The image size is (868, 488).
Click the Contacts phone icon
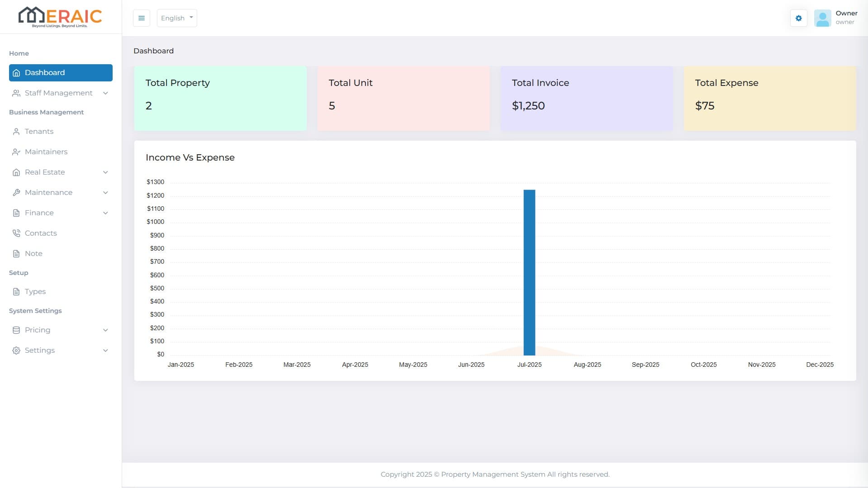[16, 233]
